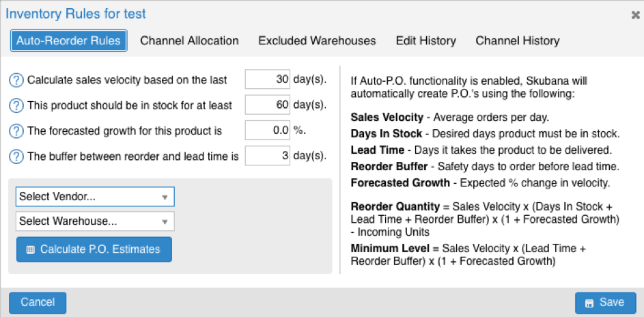Click the Inventory Rules for test title

tap(77, 14)
